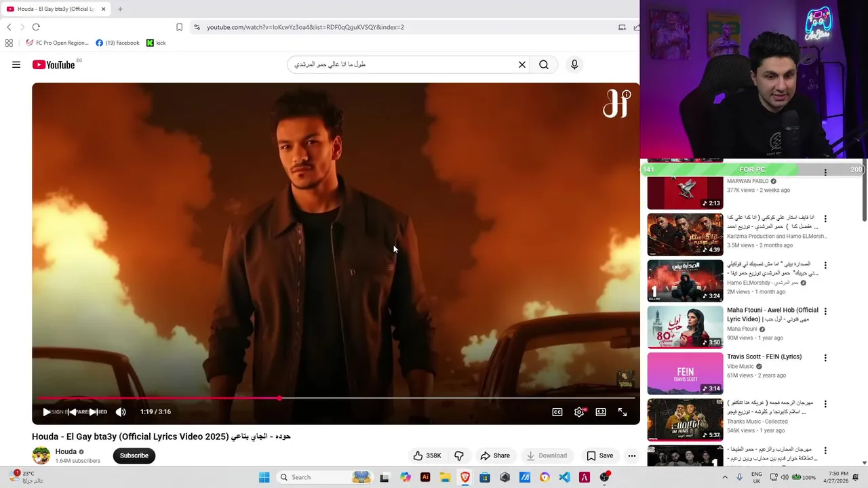Save video to a playlist
Viewport: 868px width, 488px height.
tap(599, 455)
